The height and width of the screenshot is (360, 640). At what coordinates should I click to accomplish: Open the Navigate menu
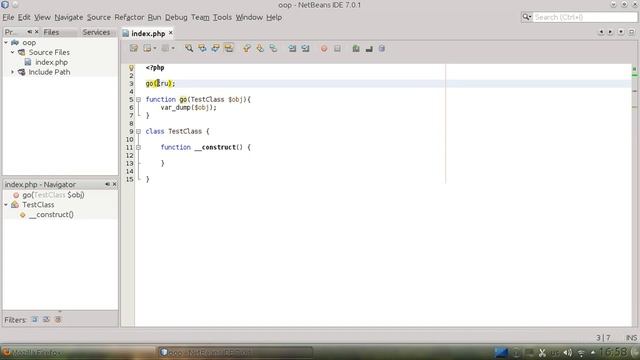point(69,17)
